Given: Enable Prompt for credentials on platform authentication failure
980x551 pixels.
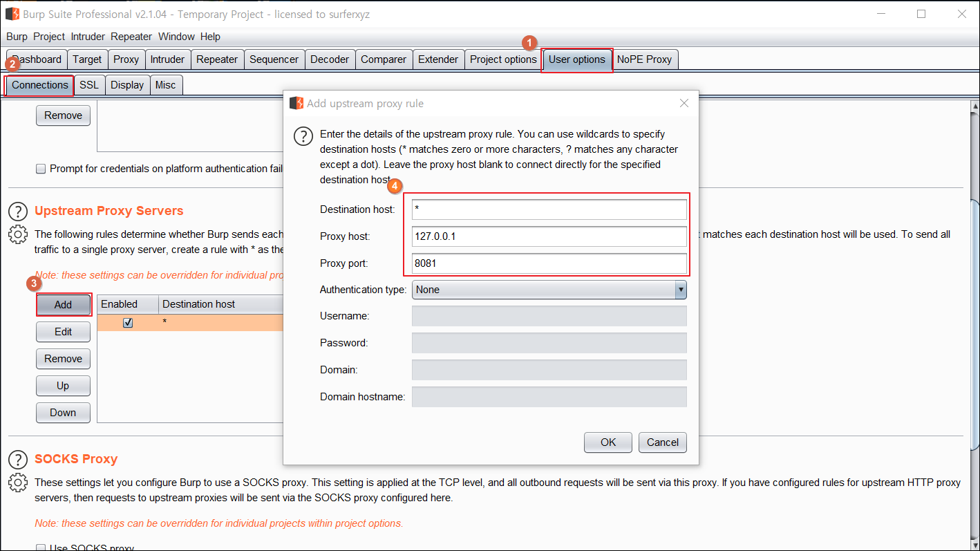Looking at the screenshot, I should tap(41, 169).
